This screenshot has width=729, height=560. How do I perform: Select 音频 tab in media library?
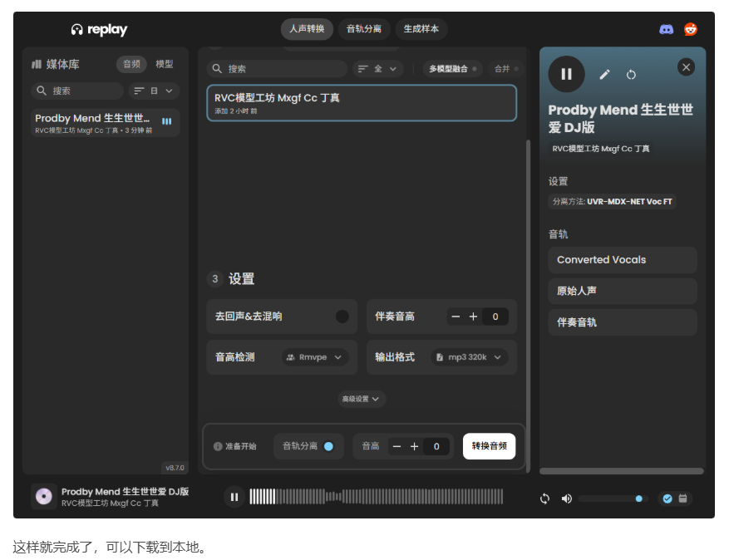[131, 64]
